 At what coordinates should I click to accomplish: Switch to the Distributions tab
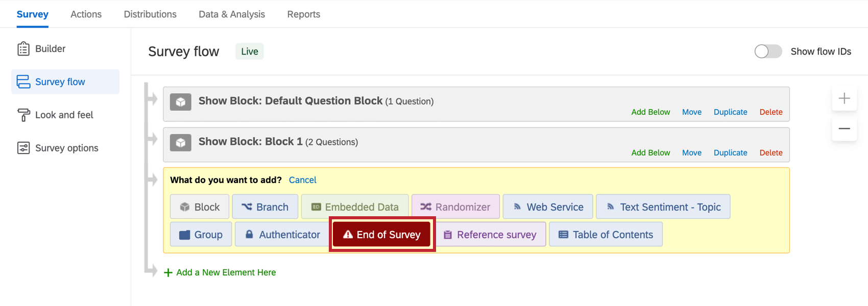(x=150, y=14)
